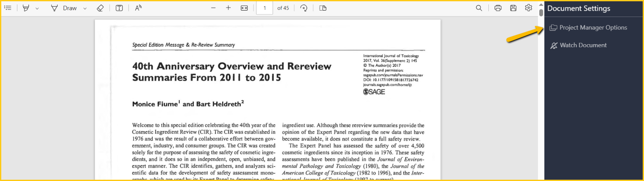
Task: Click the Add text box tool
Action: pos(119,8)
